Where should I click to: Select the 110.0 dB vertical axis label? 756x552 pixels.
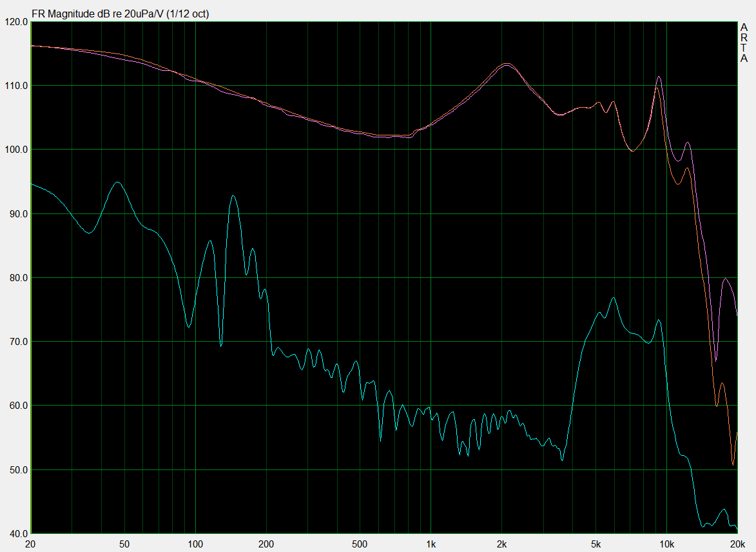tap(16, 86)
